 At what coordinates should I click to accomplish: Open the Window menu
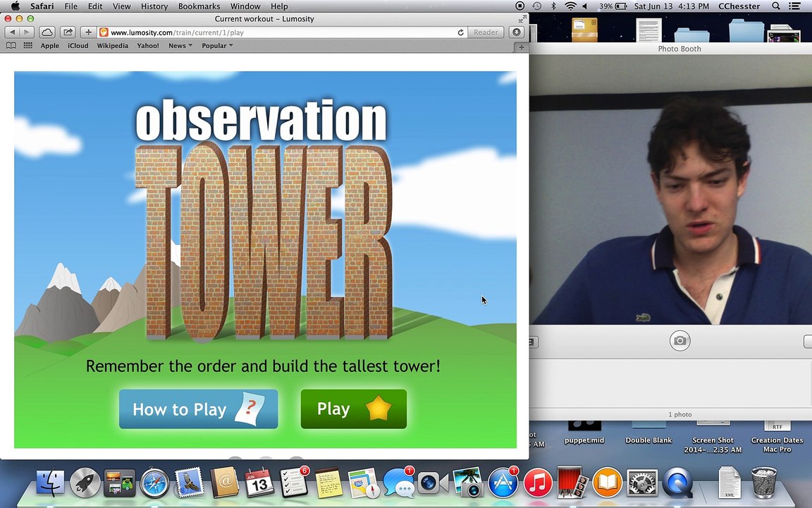[x=245, y=6]
